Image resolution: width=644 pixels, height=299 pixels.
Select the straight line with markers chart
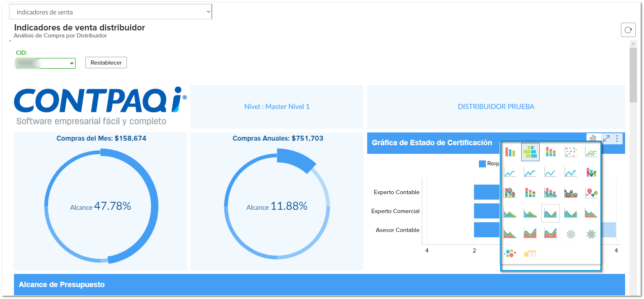[530, 172]
